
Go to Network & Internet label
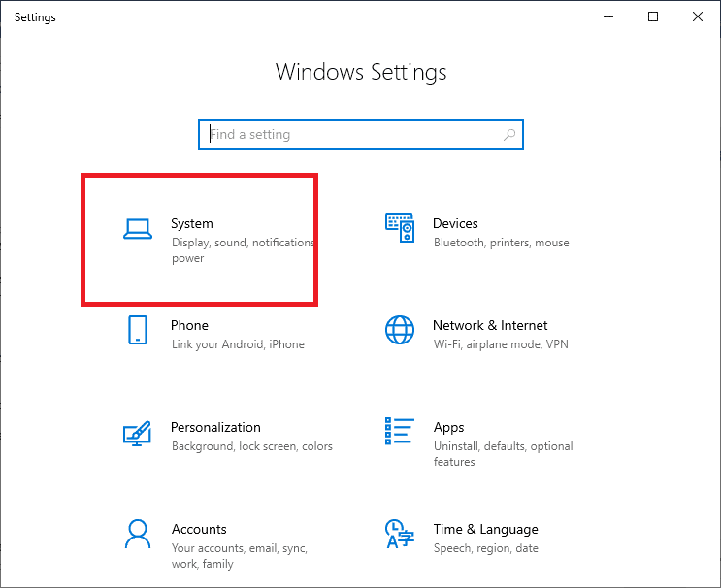click(490, 325)
